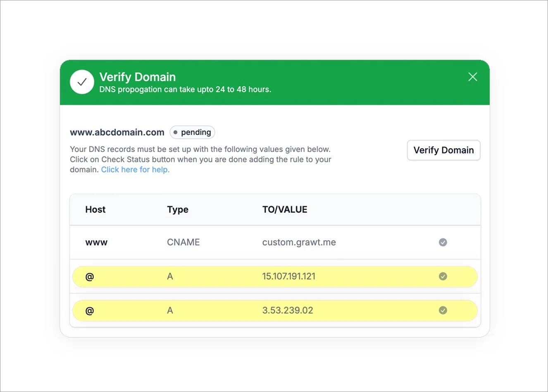Click the CNAME type cell
Image resolution: width=548 pixels, height=392 pixels.
click(x=183, y=242)
